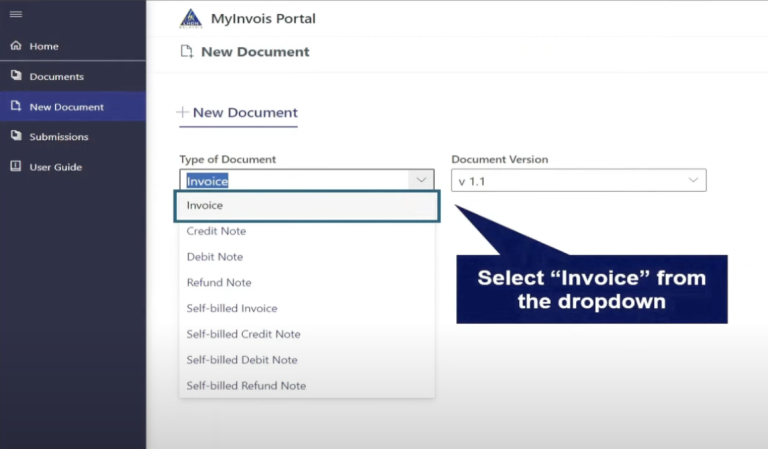Viewport: 768px width, 449px height.
Task: Expand the Document Version dropdown chevron
Action: coord(693,180)
